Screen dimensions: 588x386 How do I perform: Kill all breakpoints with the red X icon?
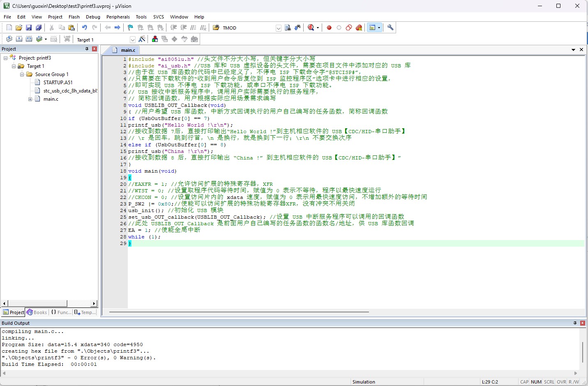pos(359,28)
